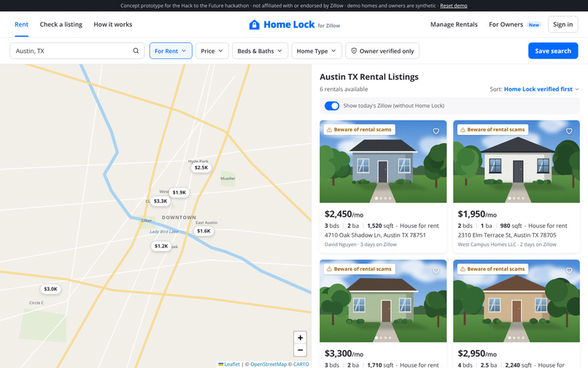Click the Austin, TX location search field
Image resolution: width=588 pixels, height=368 pixels.
77,50
